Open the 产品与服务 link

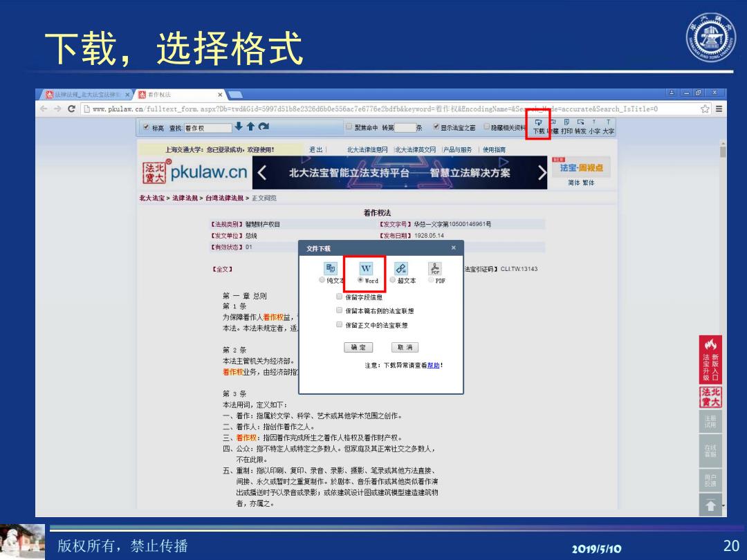(x=457, y=149)
